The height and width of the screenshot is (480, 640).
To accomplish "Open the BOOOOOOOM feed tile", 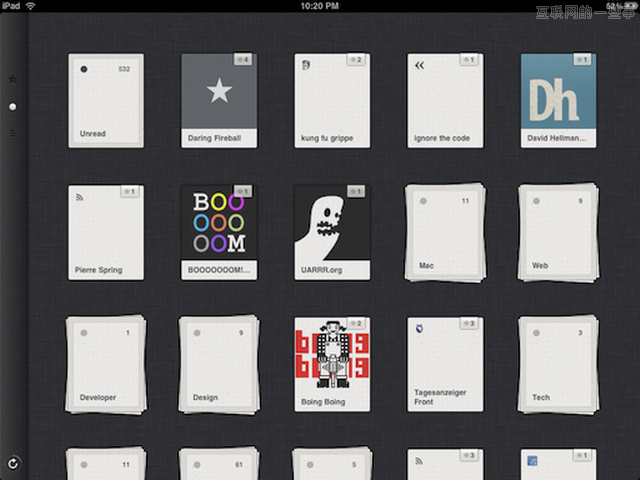I will point(219,232).
